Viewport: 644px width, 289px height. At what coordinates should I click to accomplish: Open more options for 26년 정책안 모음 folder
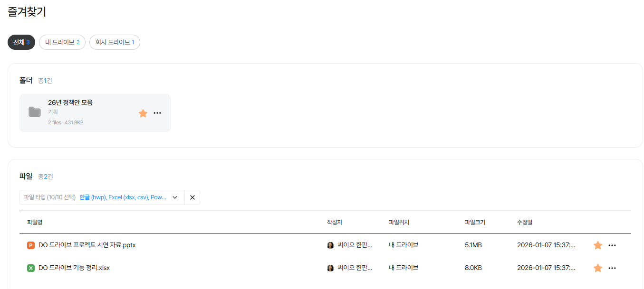157,113
